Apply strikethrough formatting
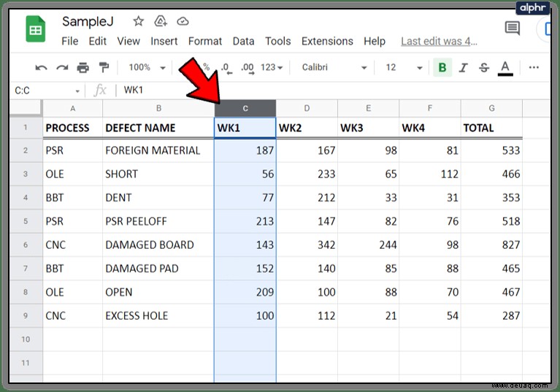Viewport: 560px width, 392px height. tap(484, 67)
